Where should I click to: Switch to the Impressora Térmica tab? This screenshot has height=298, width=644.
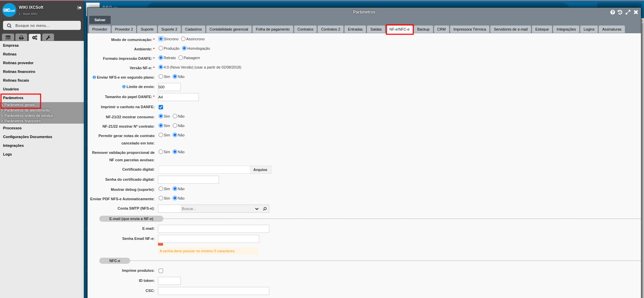pos(470,29)
